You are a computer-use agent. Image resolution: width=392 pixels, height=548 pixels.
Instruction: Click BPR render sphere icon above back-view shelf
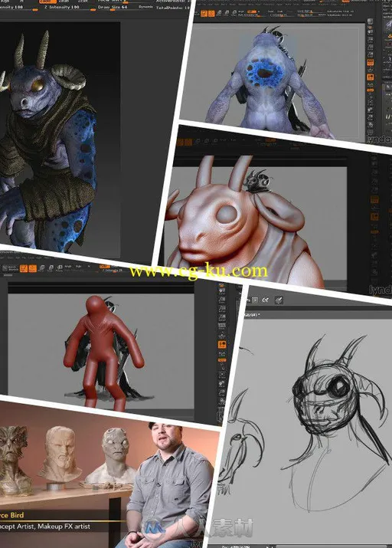(x=371, y=21)
